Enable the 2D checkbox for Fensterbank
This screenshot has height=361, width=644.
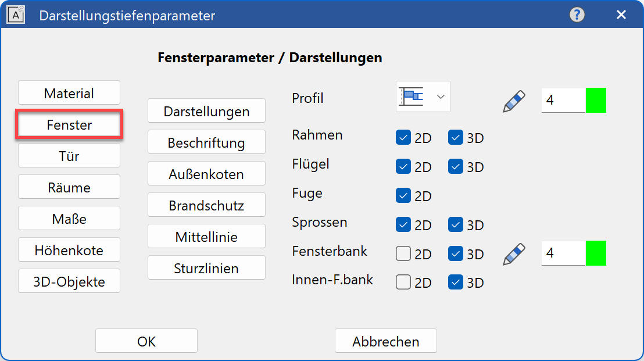[403, 253]
